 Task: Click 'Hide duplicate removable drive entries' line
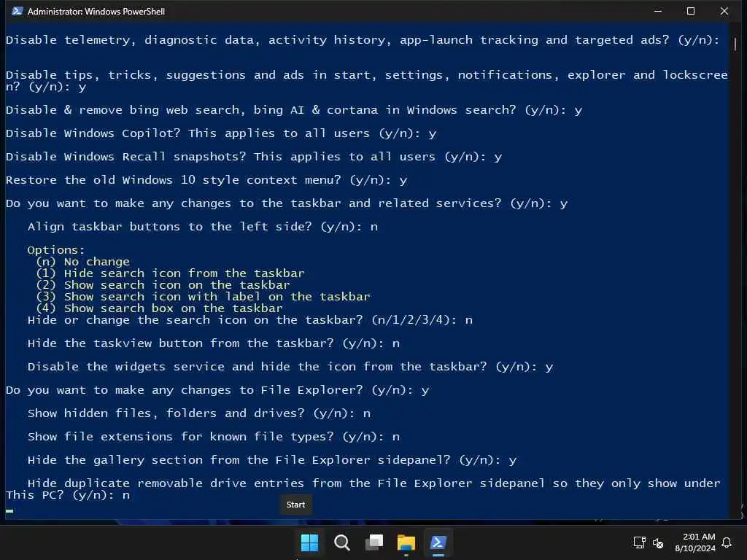pos(363,489)
